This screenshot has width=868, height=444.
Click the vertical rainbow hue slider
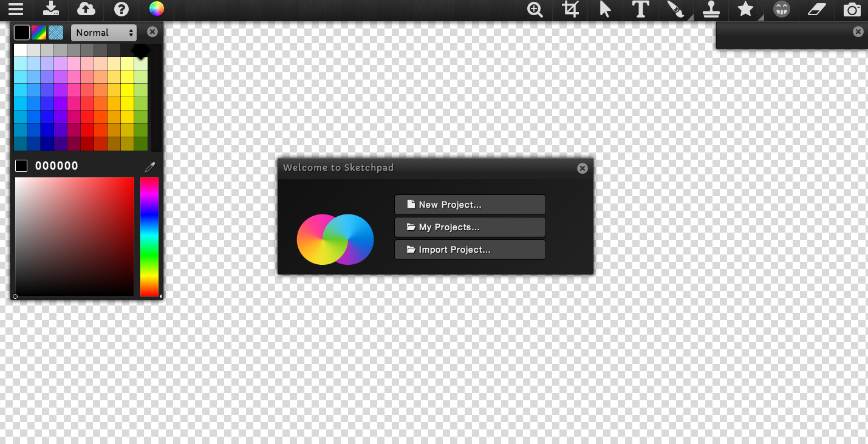[x=149, y=236]
